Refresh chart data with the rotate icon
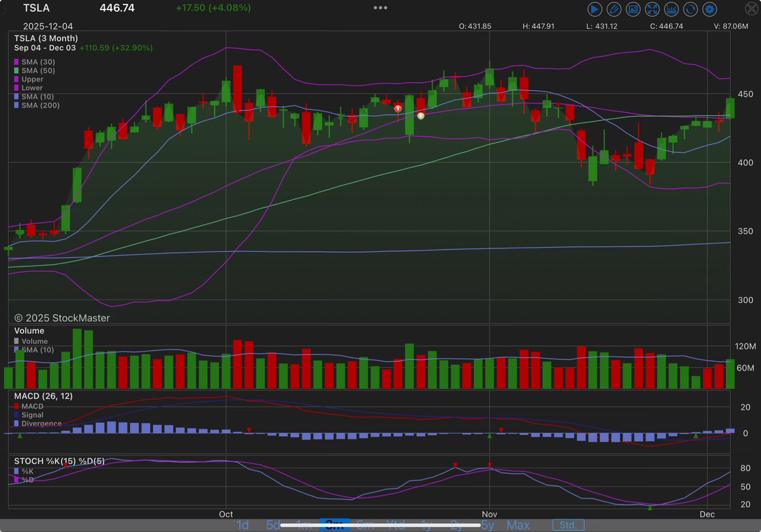 click(689, 9)
